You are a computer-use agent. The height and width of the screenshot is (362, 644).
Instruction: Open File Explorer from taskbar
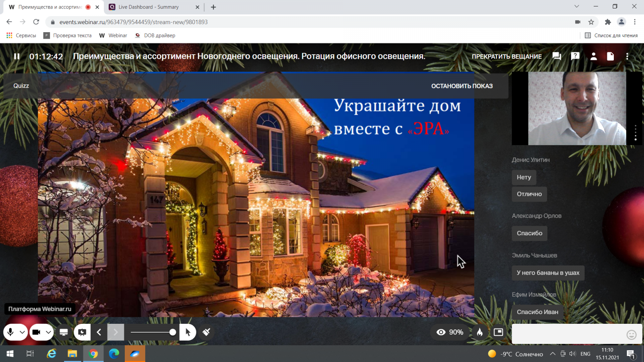tap(72, 354)
